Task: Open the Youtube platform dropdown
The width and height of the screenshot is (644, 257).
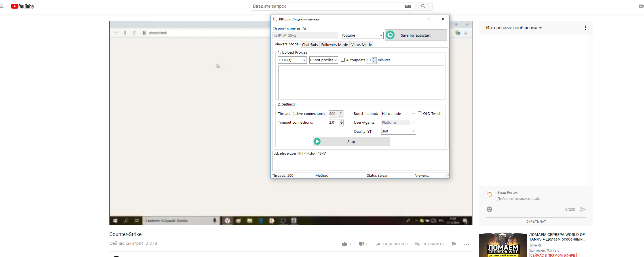Action: (x=362, y=35)
